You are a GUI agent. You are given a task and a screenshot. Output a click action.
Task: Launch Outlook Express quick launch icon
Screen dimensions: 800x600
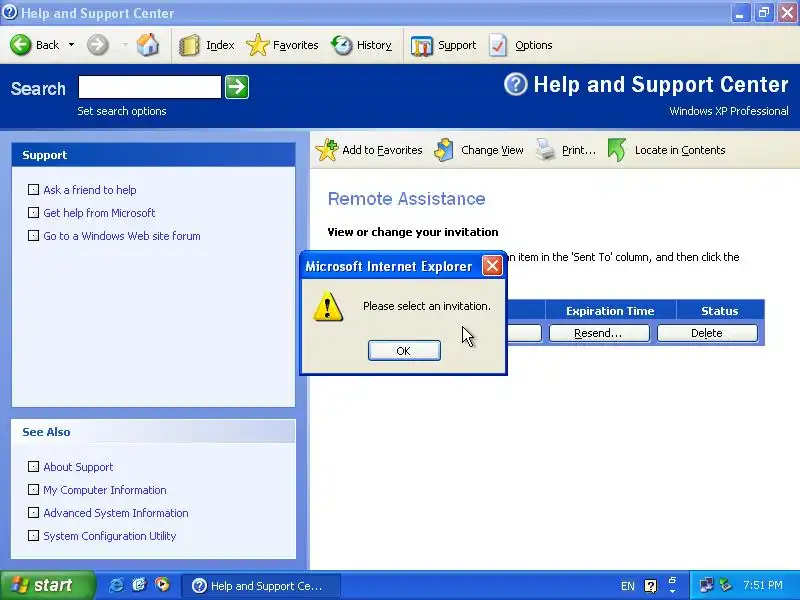139,585
